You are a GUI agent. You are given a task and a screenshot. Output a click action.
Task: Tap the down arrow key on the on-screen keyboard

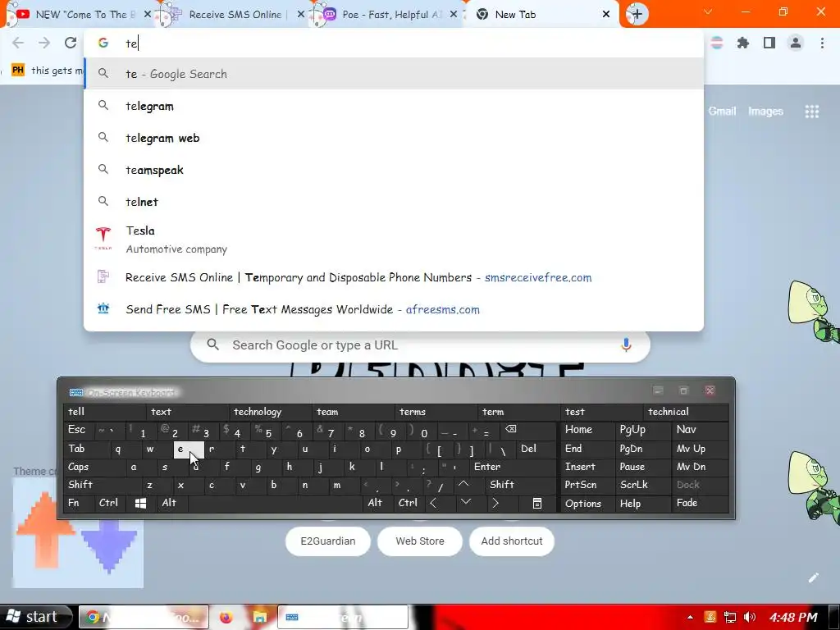pos(466,502)
